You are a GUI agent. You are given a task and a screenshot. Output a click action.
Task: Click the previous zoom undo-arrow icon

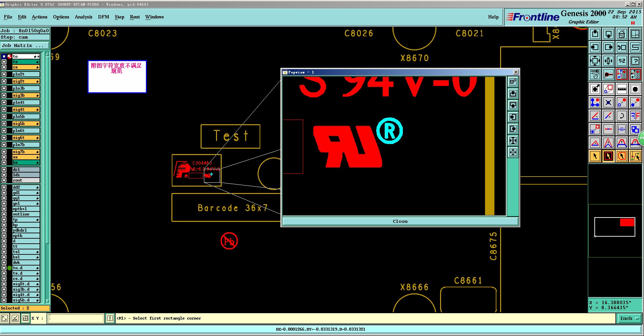(x=622, y=47)
